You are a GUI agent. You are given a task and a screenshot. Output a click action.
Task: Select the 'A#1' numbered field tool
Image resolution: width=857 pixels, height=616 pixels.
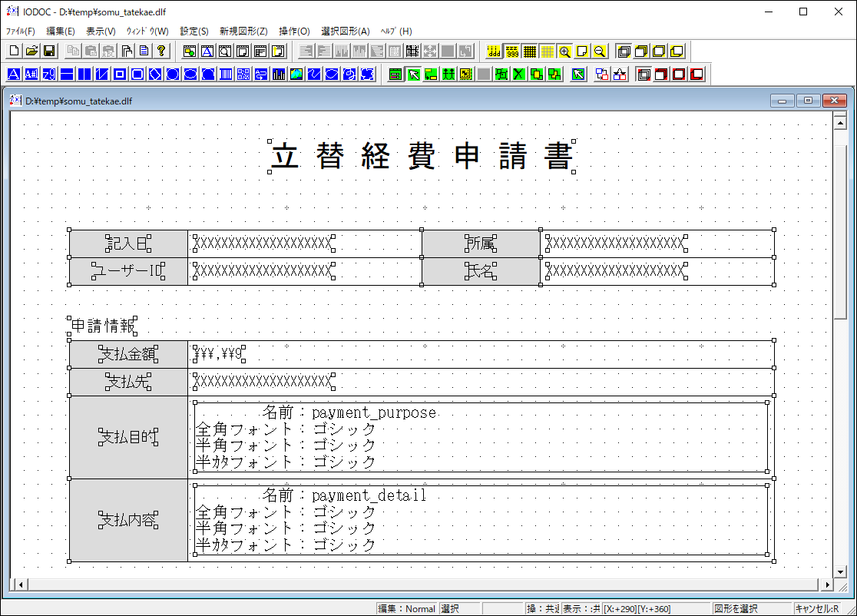(31, 75)
